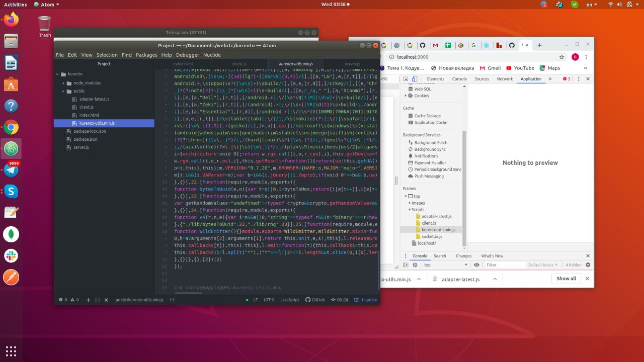Screen dimensions: 644x362
Task: Open Telegram from the dock
Action: point(11,170)
